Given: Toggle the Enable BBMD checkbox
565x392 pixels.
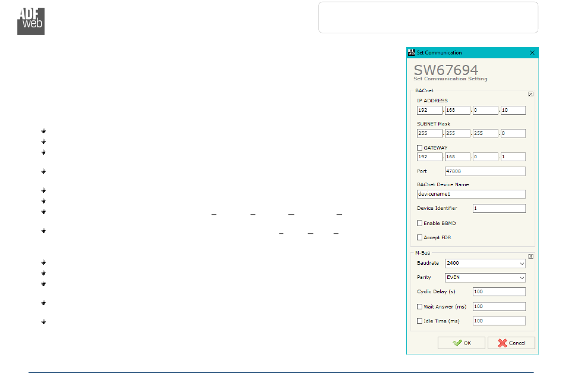Looking at the screenshot, I should (x=419, y=223).
